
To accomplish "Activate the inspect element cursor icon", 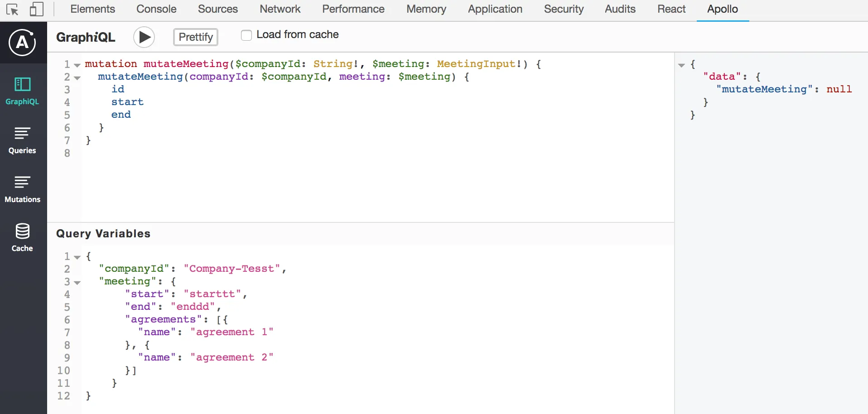I will pyautogui.click(x=12, y=10).
